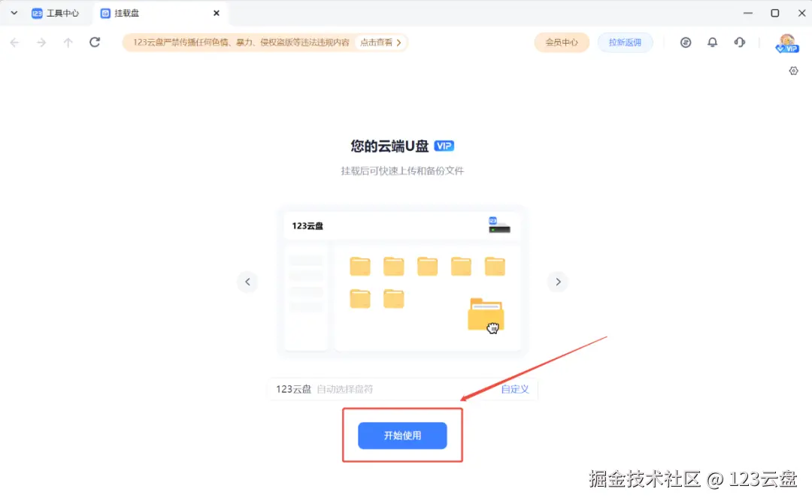Open notifications bell icon
The image size is (812, 504).
[x=713, y=42]
